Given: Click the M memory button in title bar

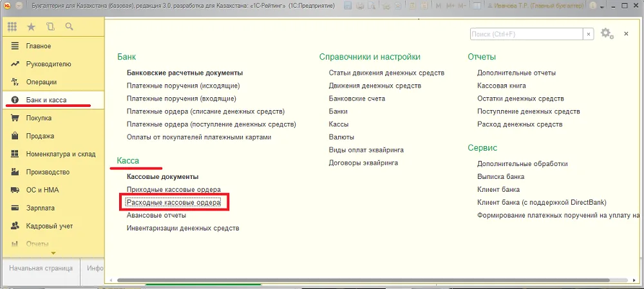Looking at the screenshot, I should 439,6.
